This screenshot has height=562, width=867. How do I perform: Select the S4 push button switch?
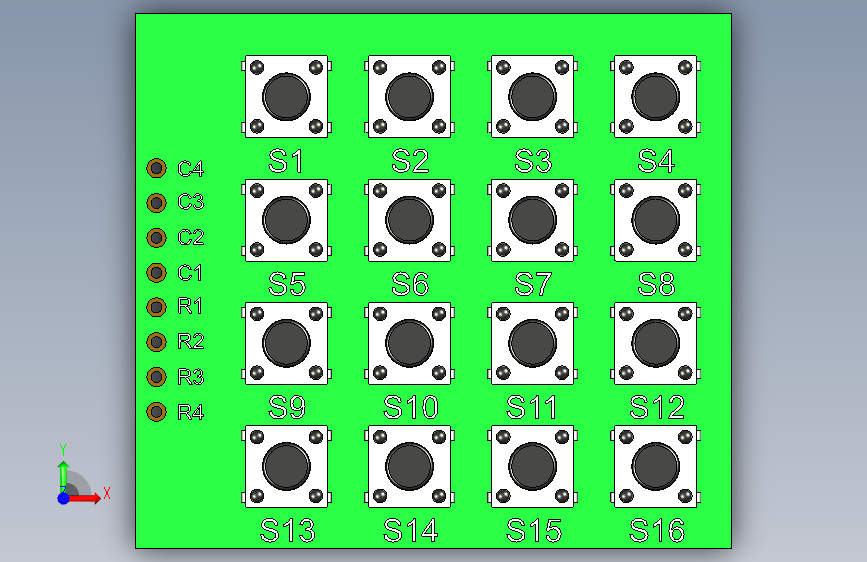(x=656, y=97)
